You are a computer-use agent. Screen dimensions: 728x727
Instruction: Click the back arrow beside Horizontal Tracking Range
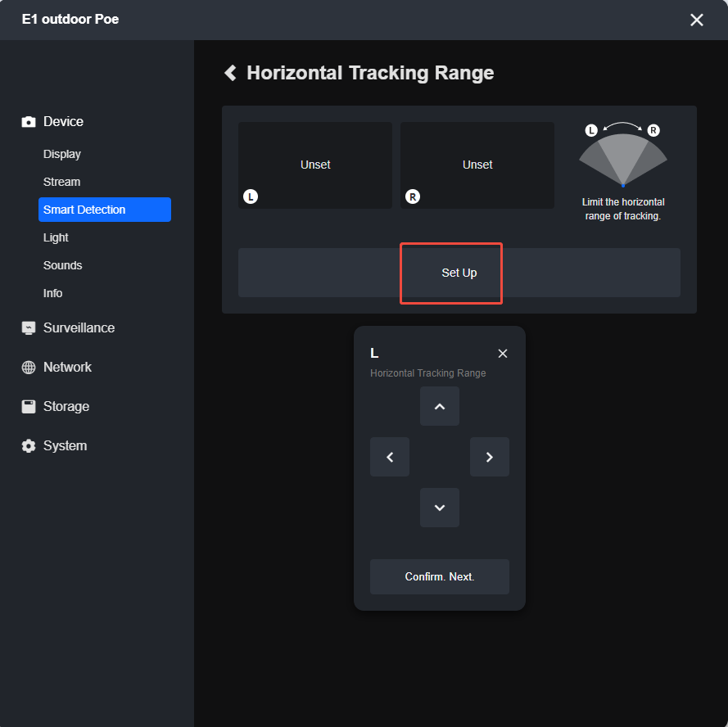tap(230, 73)
